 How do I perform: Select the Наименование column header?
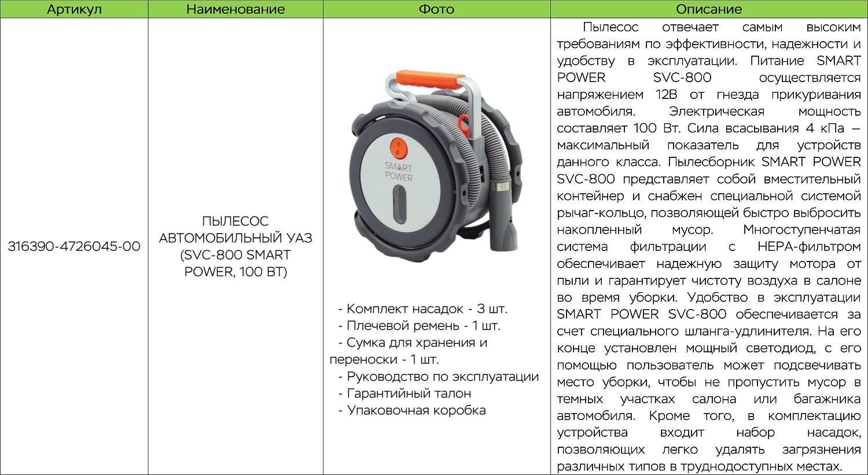tap(236, 9)
